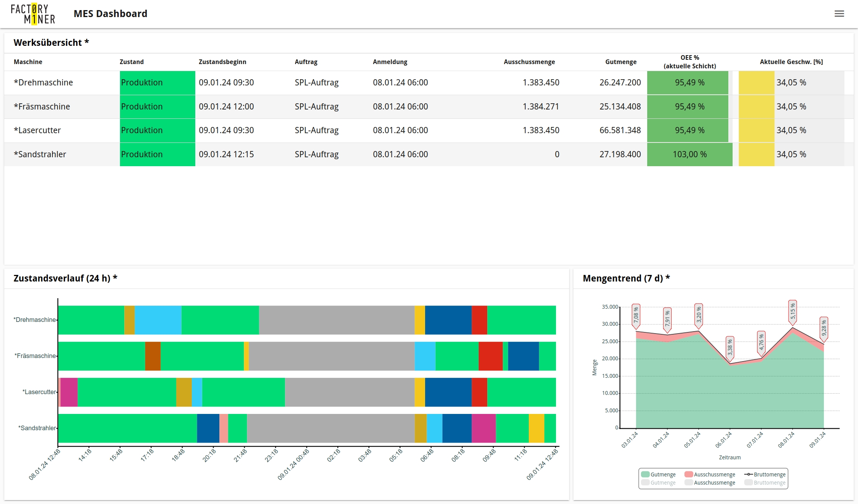Click the 9,28 % data label marker
The image size is (858, 504).
click(x=823, y=328)
